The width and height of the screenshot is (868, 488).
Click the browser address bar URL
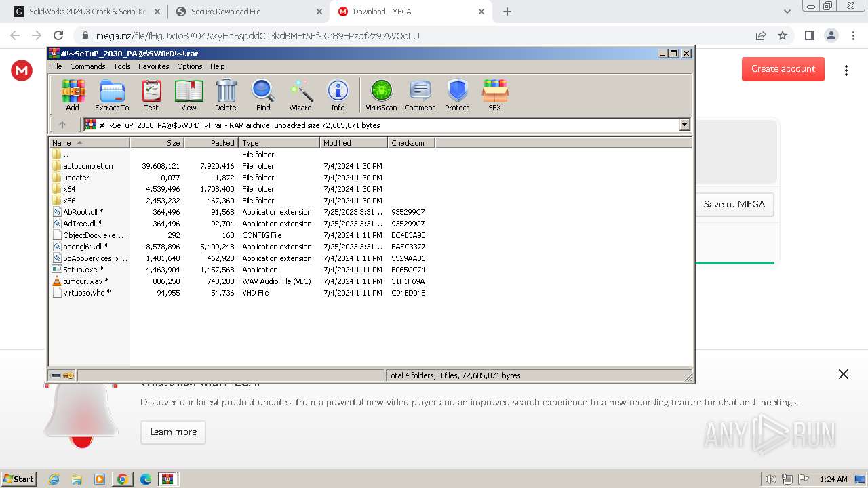click(258, 36)
